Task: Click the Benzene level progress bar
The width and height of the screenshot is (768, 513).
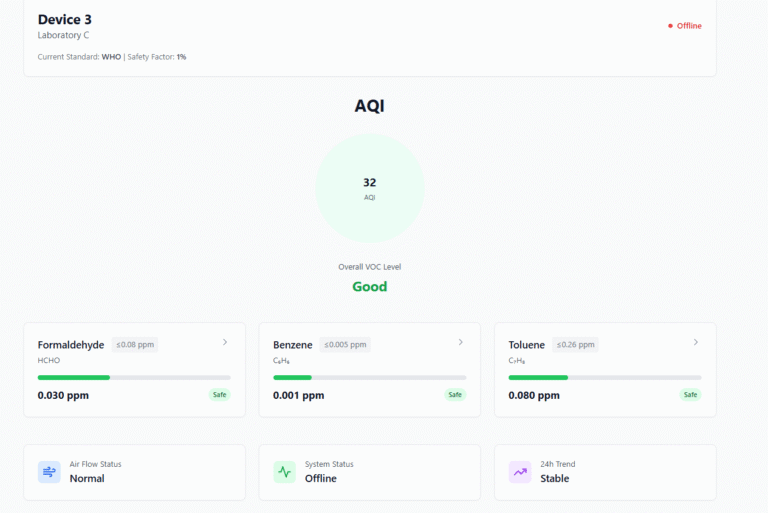Action: [369, 377]
